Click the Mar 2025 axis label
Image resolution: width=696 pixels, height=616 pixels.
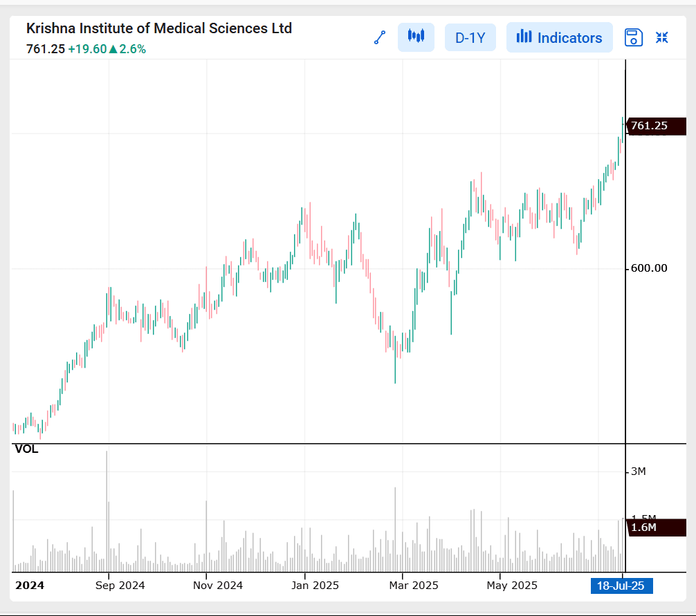pyautogui.click(x=413, y=586)
